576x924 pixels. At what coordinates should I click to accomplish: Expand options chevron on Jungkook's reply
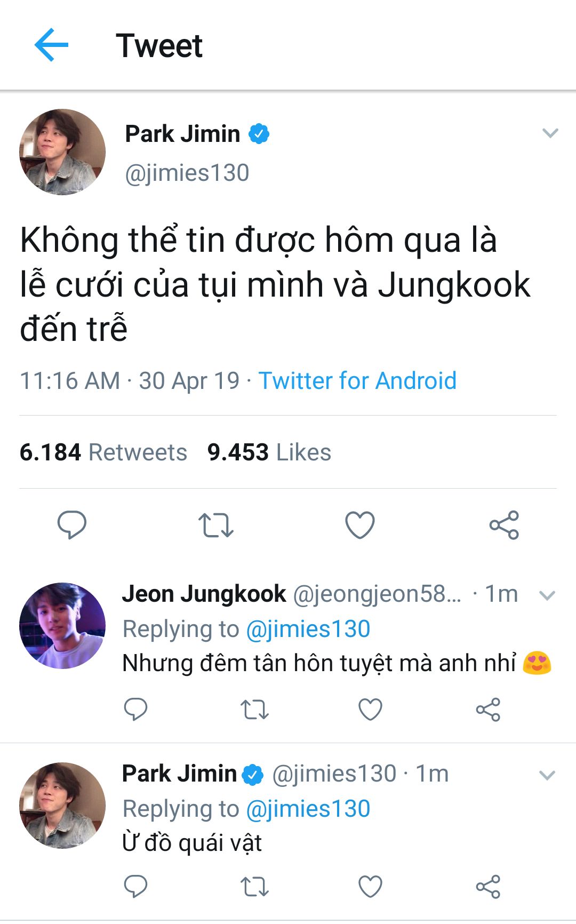coord(548,595)
